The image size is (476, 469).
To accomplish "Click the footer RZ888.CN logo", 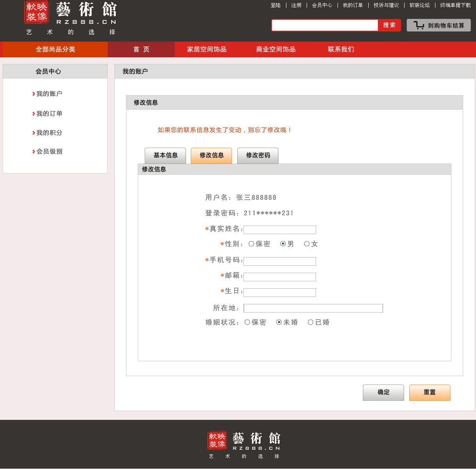I will point(244,444).
